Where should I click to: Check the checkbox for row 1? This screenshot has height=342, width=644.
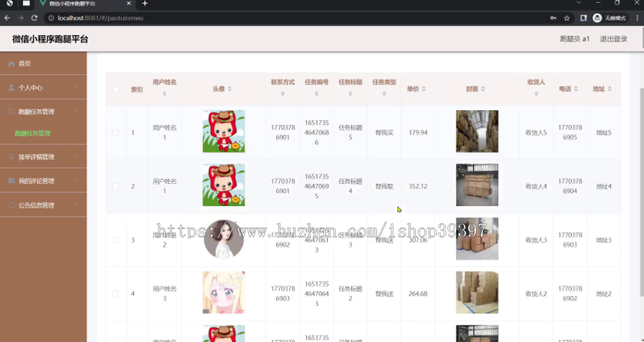pos(115,133)
